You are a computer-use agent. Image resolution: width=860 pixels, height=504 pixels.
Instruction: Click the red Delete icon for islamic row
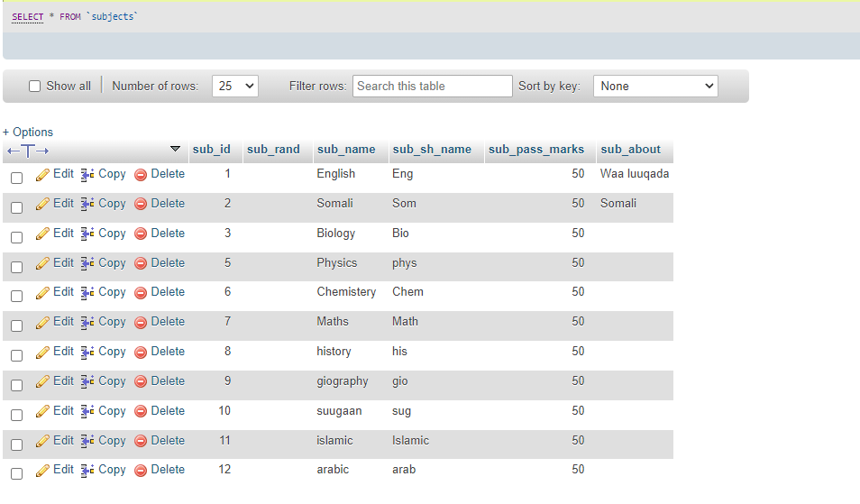coord(141,441)
